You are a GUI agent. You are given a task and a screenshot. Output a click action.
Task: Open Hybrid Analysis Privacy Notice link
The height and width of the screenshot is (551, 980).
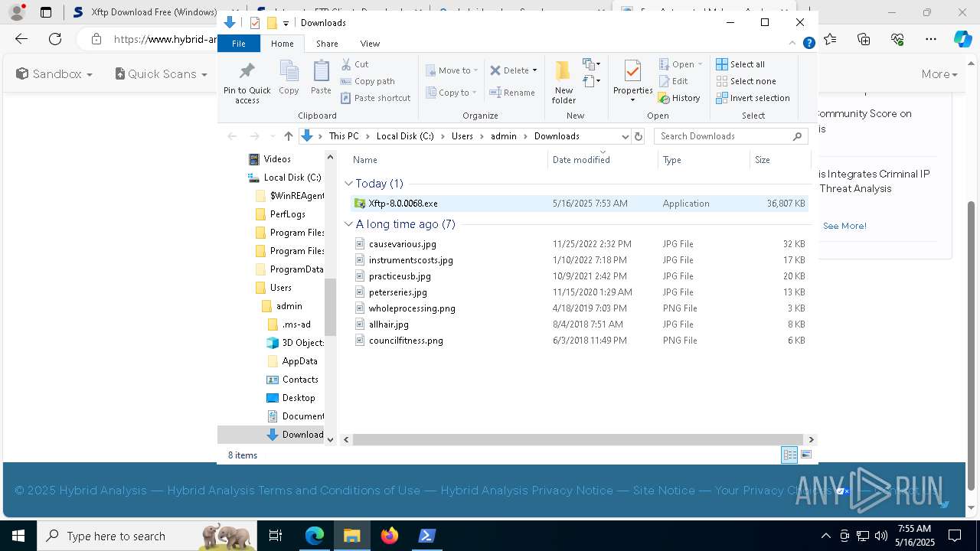pos(527,491)
